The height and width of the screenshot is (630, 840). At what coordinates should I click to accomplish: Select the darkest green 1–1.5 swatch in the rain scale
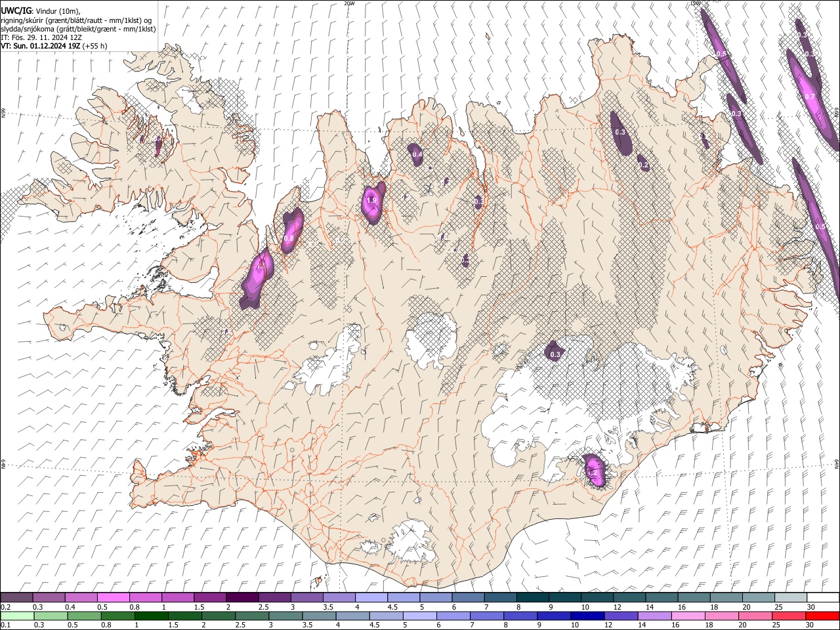point(151,616)
